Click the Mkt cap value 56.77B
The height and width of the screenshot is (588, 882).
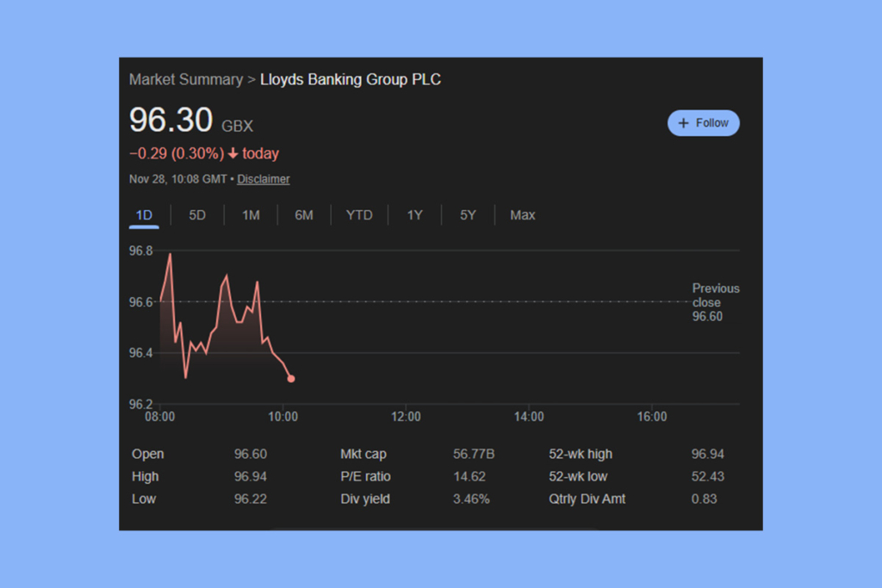point(474,454)
